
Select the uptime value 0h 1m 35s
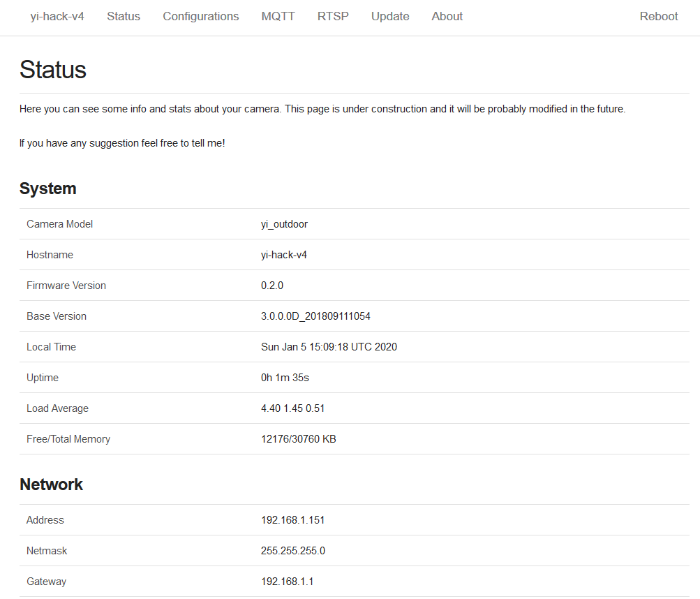285,378
